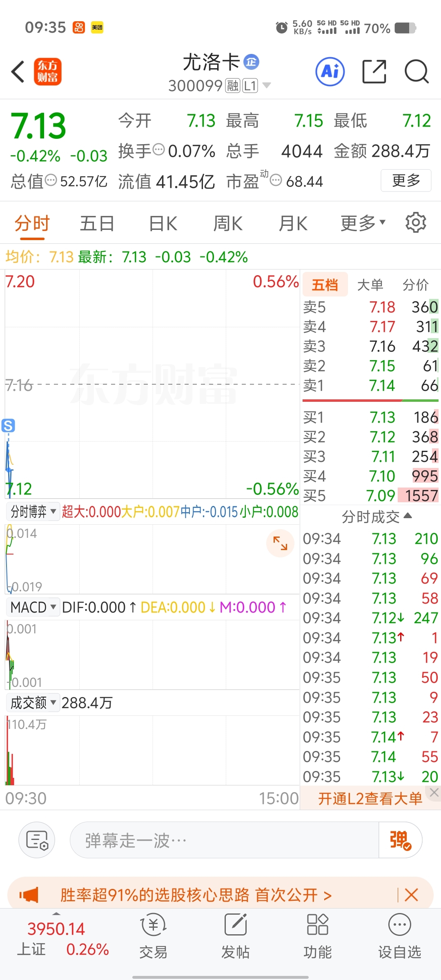Tap the 卖5 order row at 7.18
This screenshot has width=441, height=980.
point(371,307)
